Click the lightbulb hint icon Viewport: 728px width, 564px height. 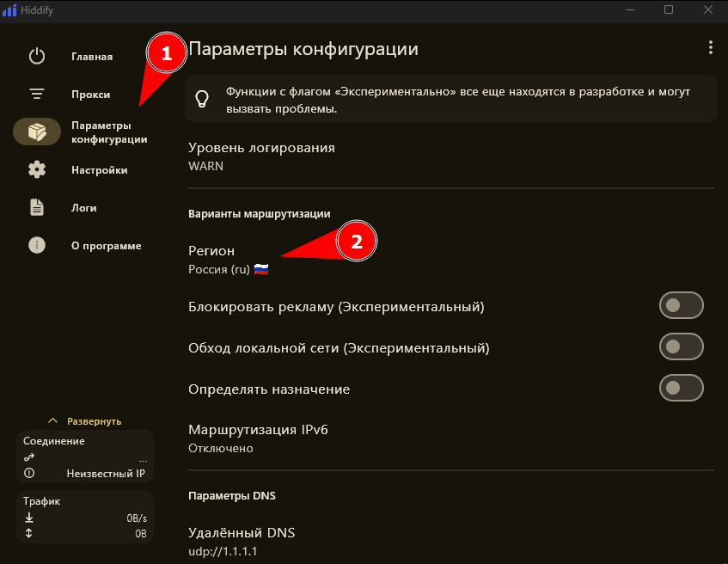pyautogui.click(x=203, y=98)
